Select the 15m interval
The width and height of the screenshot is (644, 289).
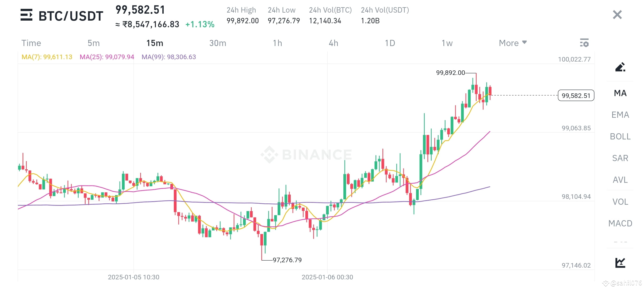pos(155,43)
